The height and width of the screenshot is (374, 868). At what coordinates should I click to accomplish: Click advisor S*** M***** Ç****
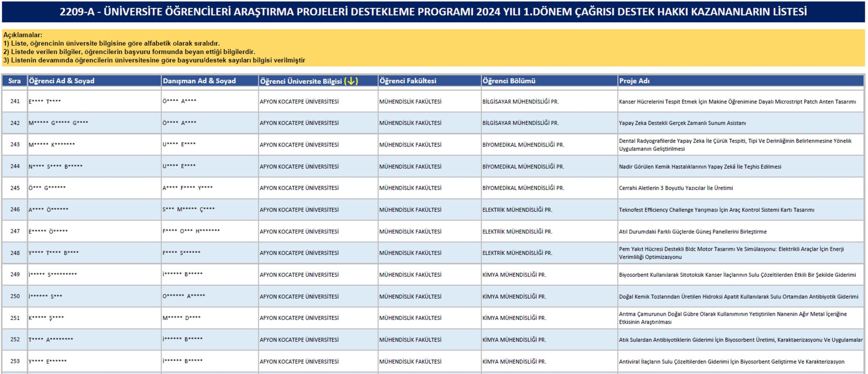189,209
